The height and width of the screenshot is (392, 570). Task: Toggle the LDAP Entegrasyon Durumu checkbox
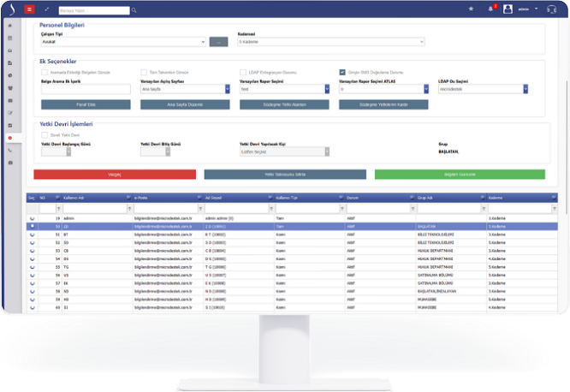[x=243, y=73]
